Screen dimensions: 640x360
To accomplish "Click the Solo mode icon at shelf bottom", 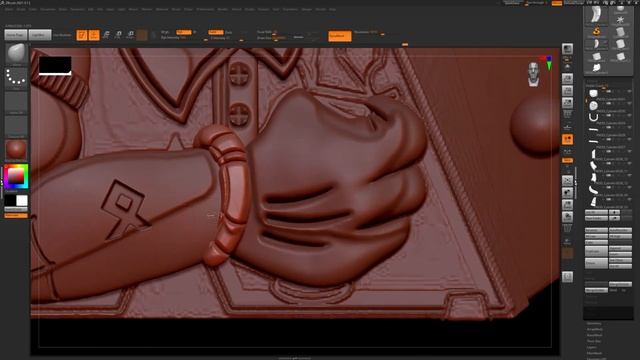I will coord(567,277).
